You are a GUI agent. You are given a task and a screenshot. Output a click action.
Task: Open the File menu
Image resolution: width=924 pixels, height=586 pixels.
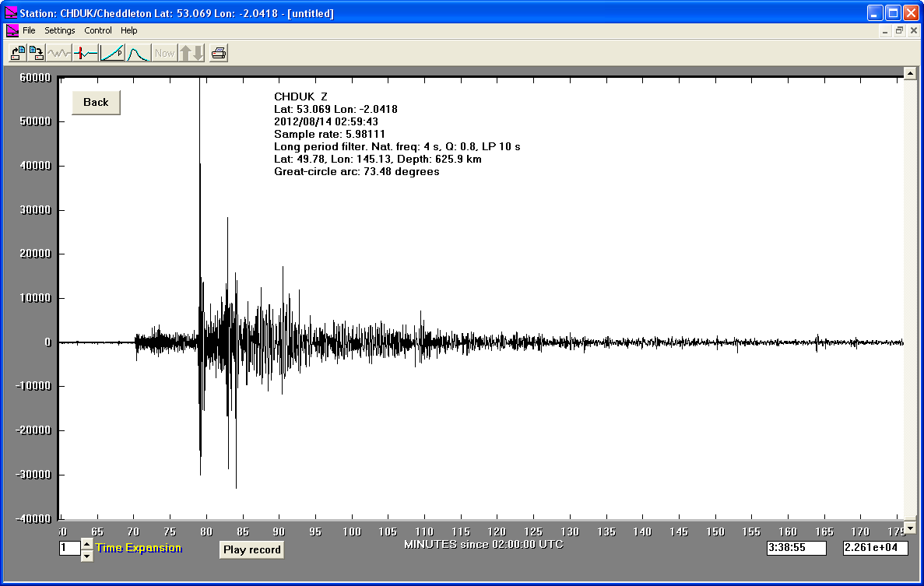(x=29, y=30)
